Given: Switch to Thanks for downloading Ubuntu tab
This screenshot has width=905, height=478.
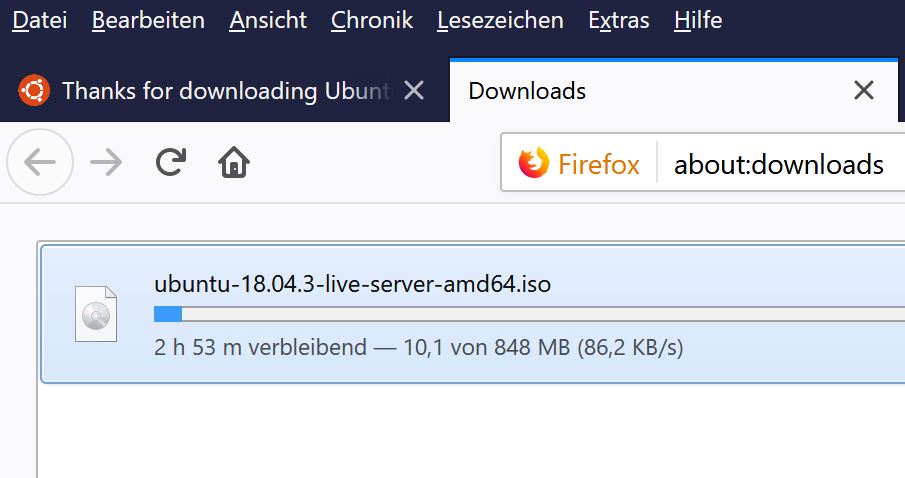Looking at the screenshot, I should coord(225,91).
